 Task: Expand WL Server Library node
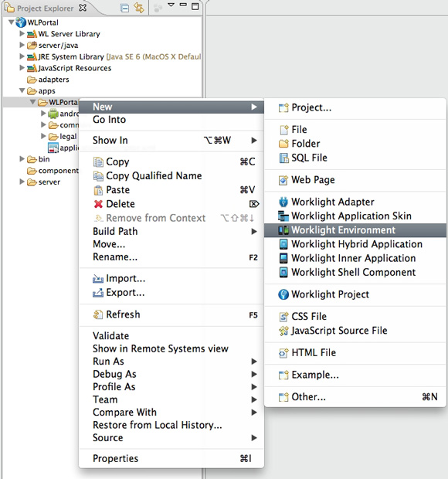click(22, 33)
